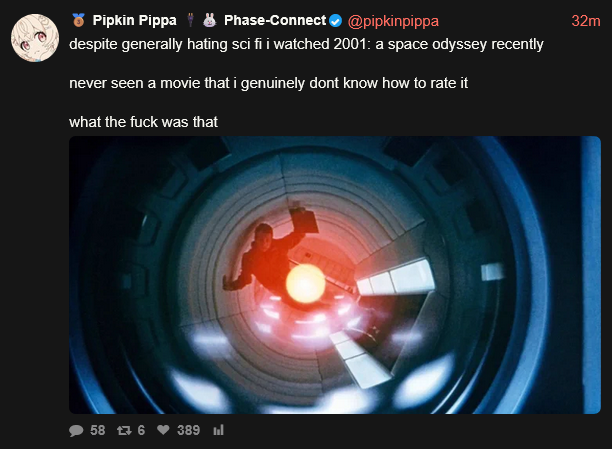The width and height of the screenshot is (612, 449).
Task: Click the Pipkin Pippa display name
Action: tap(134, 20)
